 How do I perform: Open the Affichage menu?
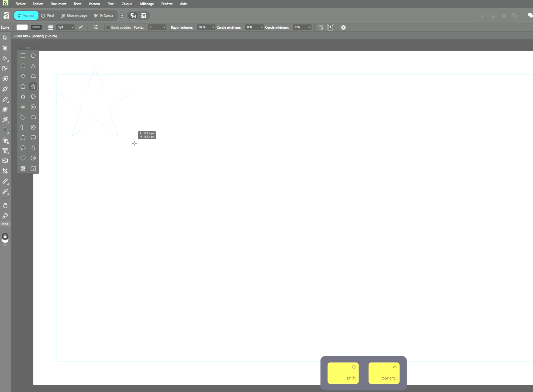pos(147,4)
